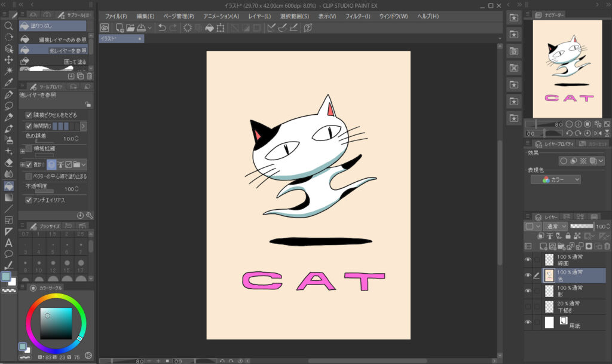Select the Move layer tool
This screenshot has height=364, width=612.
[x=8, y=60]
